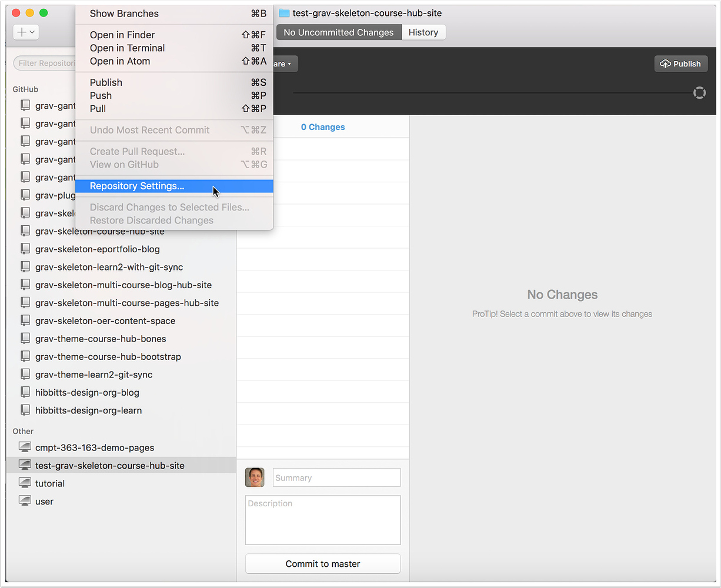
Task: Open the dropdown arrow on the add repository button
Action: [x=32, y=32]
